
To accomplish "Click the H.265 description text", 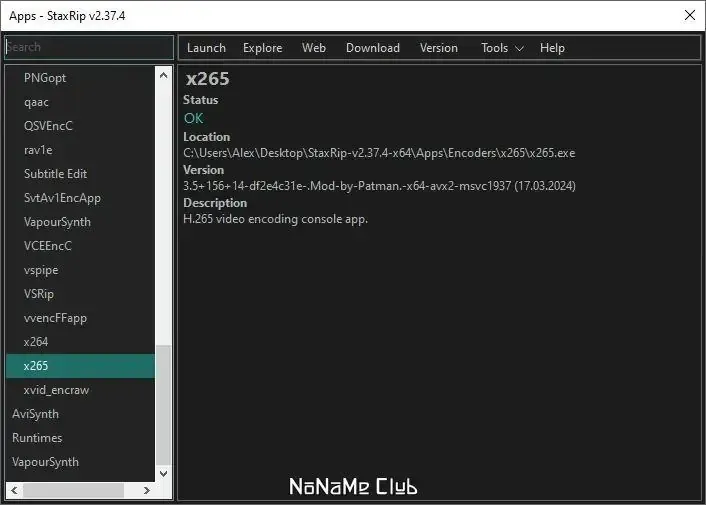I will [x=276, y=219].
